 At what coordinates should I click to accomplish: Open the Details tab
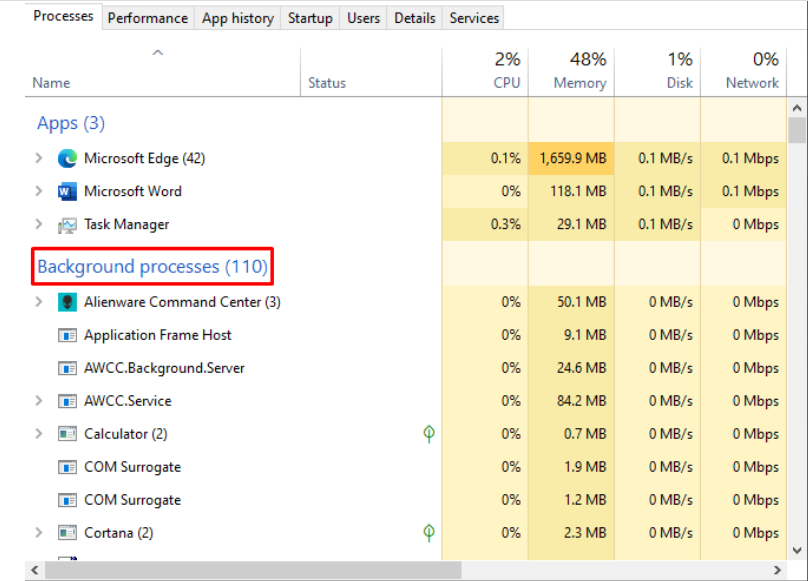click(x=415, y=19)
